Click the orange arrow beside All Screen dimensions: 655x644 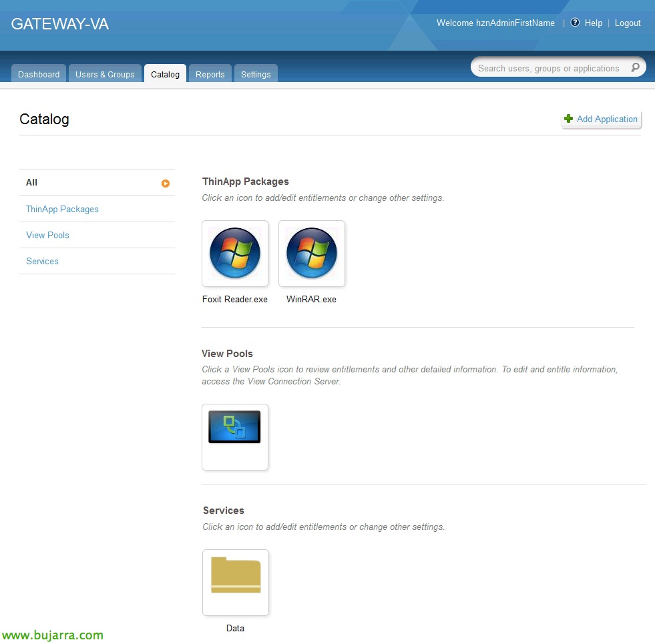[166, 184]
